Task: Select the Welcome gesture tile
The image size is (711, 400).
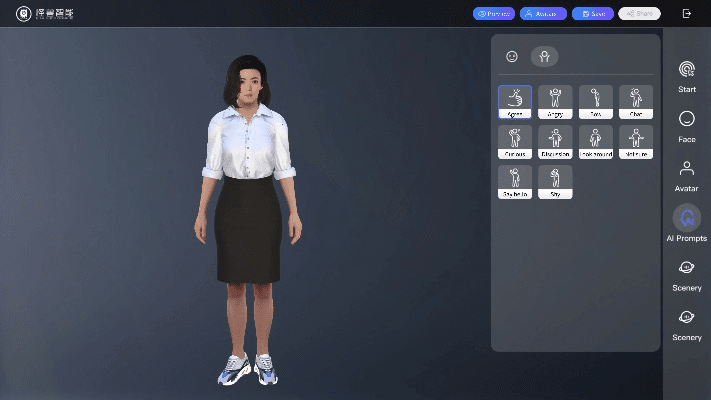Action: 635,141
